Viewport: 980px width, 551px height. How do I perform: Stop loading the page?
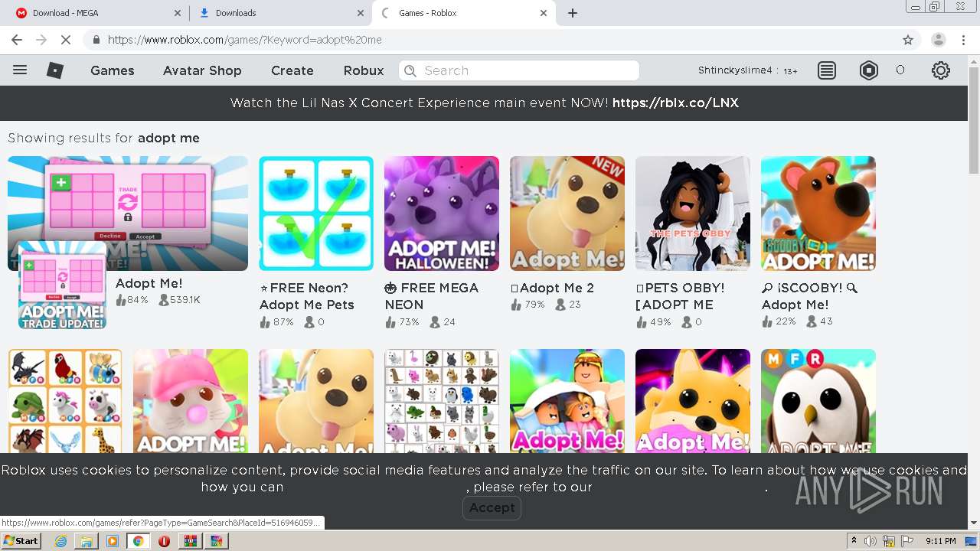click(x=66, y=40)
